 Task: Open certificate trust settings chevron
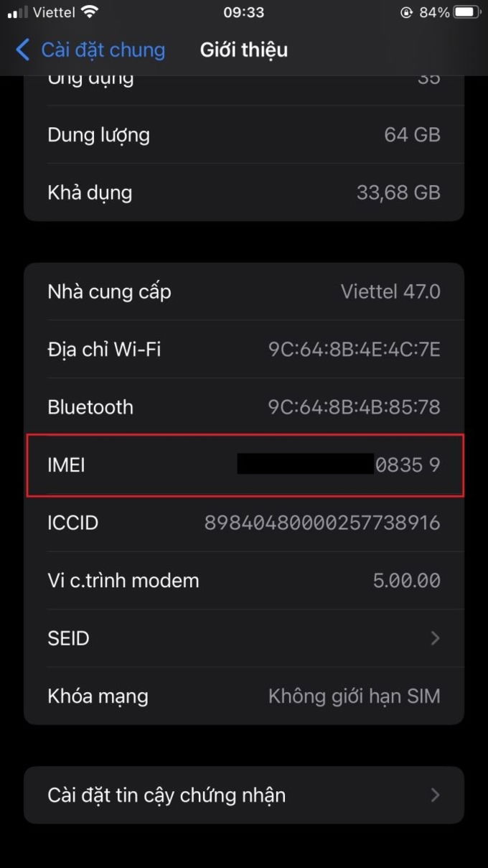tap(435, 795)
